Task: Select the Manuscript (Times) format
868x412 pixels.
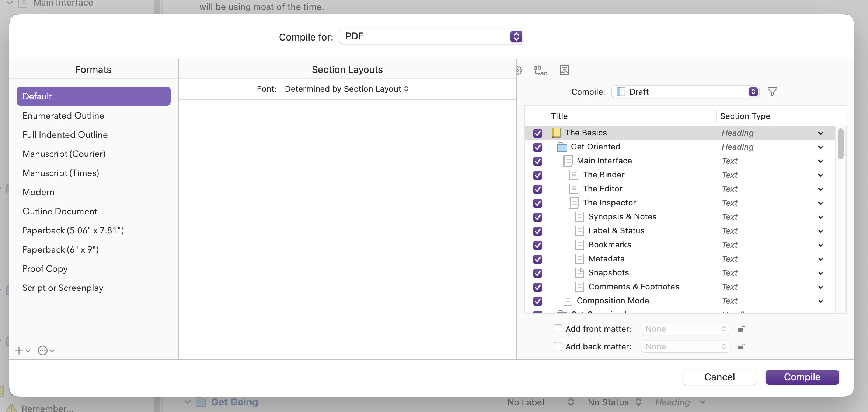Action: click(x=61, y=173)
